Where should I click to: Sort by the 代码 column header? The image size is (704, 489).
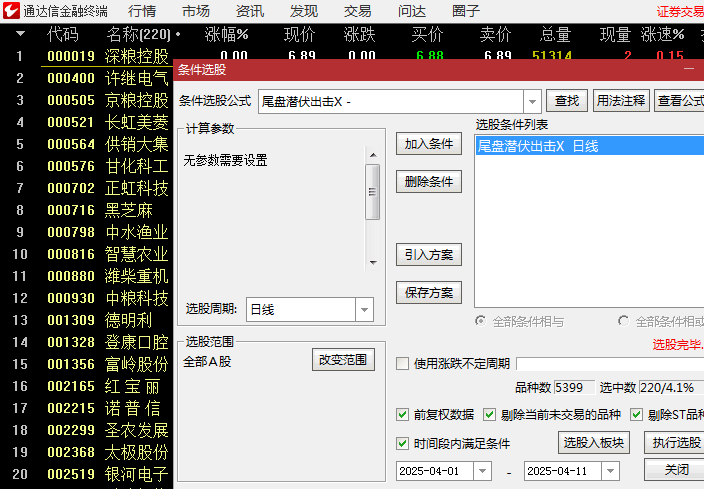pyautogui.click(x=62, y=34)
